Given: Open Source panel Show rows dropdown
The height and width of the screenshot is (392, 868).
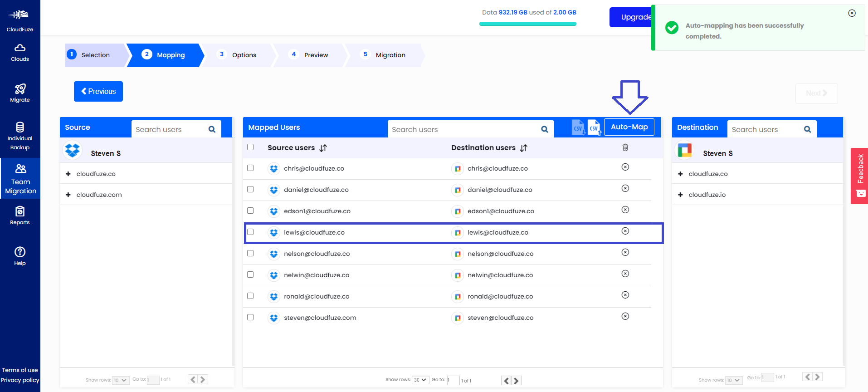Looking at the screenshot, I should [x=121, y=380].
